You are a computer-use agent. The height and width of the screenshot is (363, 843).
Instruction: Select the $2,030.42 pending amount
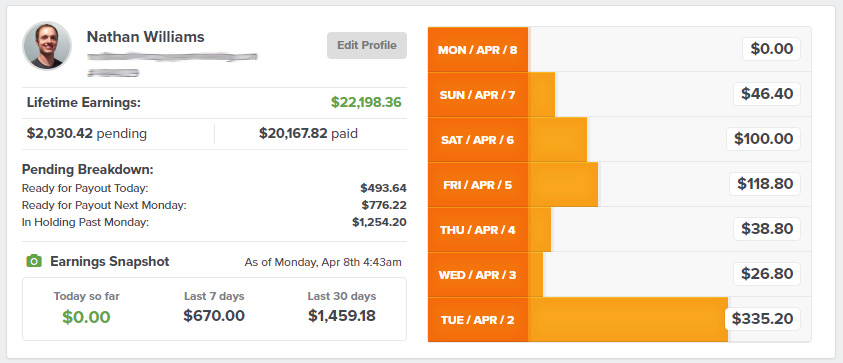(87, 133)
